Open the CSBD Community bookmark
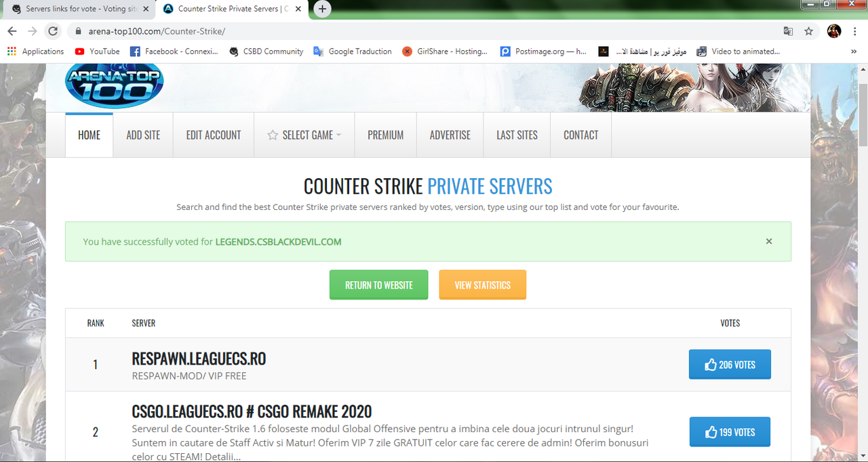868x462 pixels. click(x=267, y=51)
